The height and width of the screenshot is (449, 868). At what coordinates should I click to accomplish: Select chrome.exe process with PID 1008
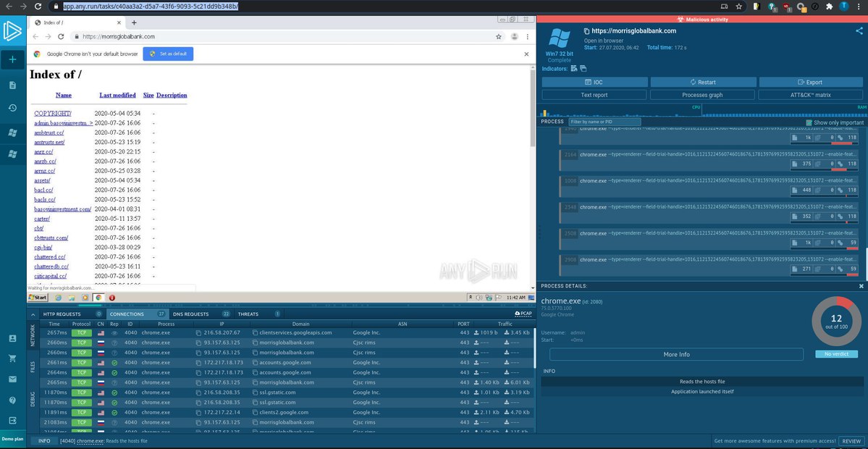(x=708, y=185)
